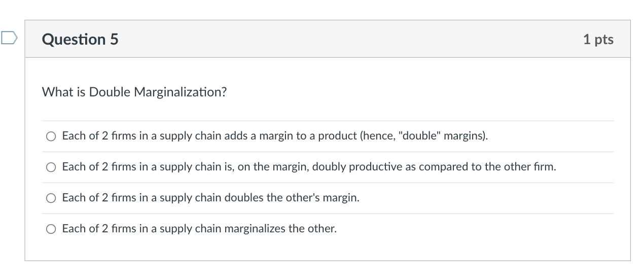Click the "1 pts" points label
The image size is (644, 279).
pyautogui.click(x=598, y=39)
